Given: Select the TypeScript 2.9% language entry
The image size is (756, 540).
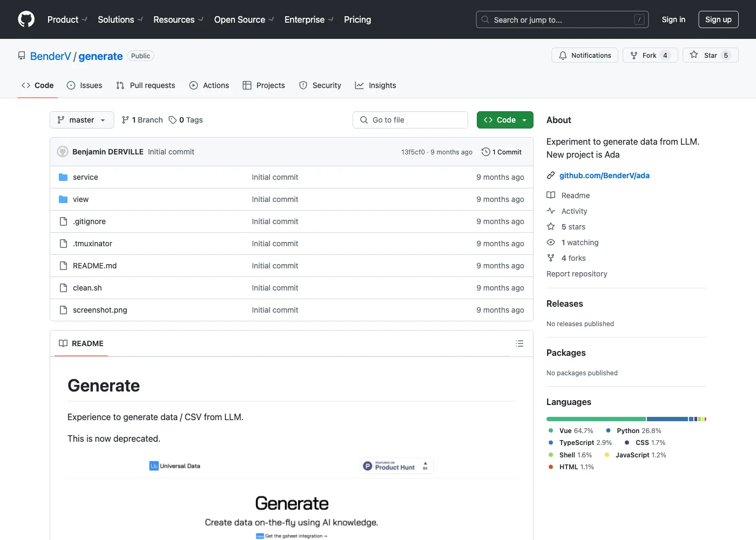Looking at the screenshot, I should tap(579, 442).
